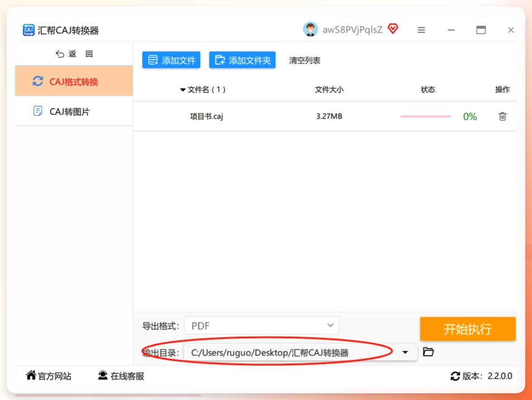The width and height of the screenshot is (532, 400).
Task: Select the 项目书.caj file name
Action: [x=206, y=116]
